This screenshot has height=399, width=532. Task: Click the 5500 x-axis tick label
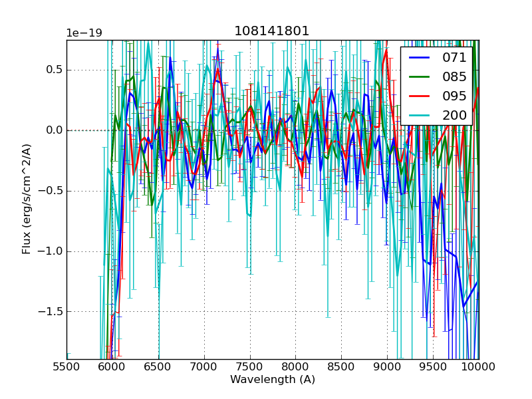click(66, 367)
